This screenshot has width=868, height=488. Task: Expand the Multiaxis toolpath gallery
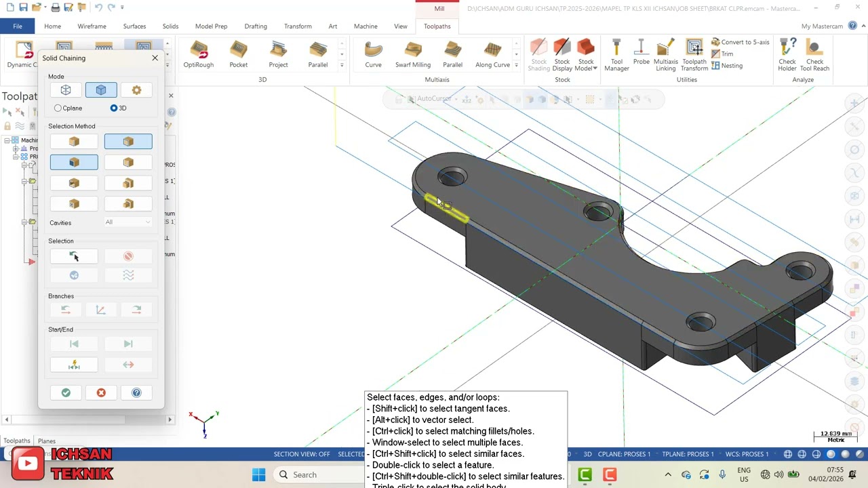tap(517, 65)
